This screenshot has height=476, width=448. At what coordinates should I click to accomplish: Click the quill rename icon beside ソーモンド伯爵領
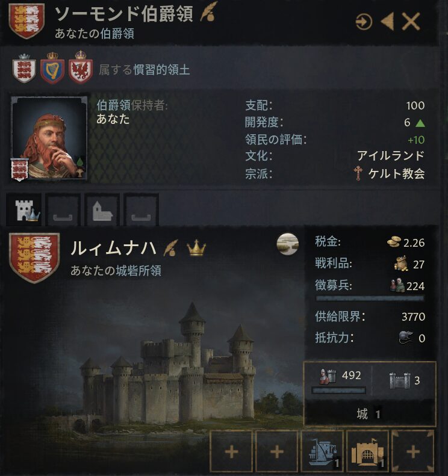[209, 11]
